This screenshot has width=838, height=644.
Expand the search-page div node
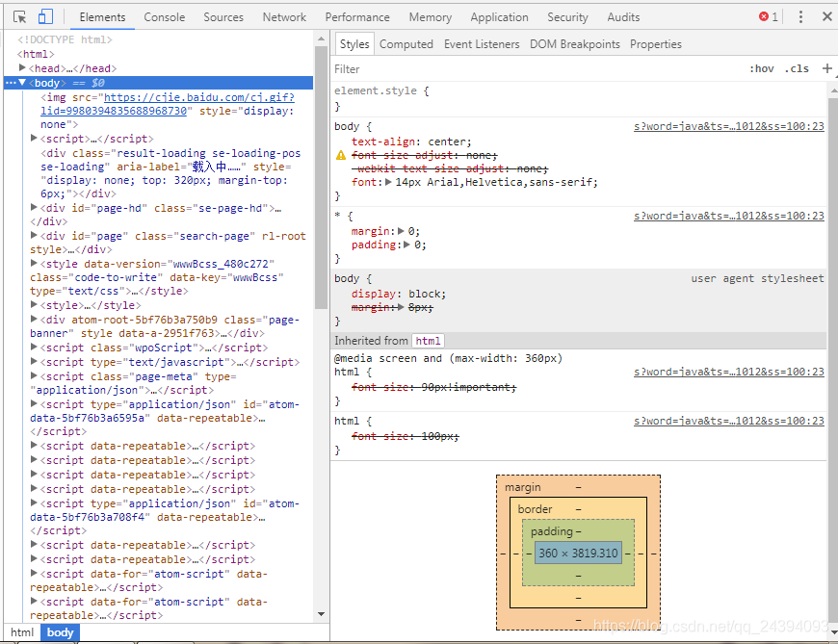[x=35, y=235]
